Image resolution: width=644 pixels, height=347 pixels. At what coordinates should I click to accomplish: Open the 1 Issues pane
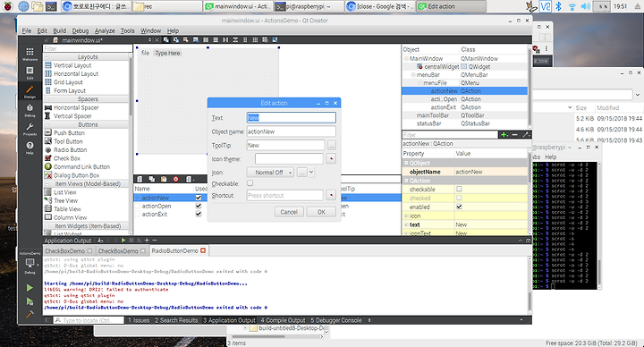point(139,320)
